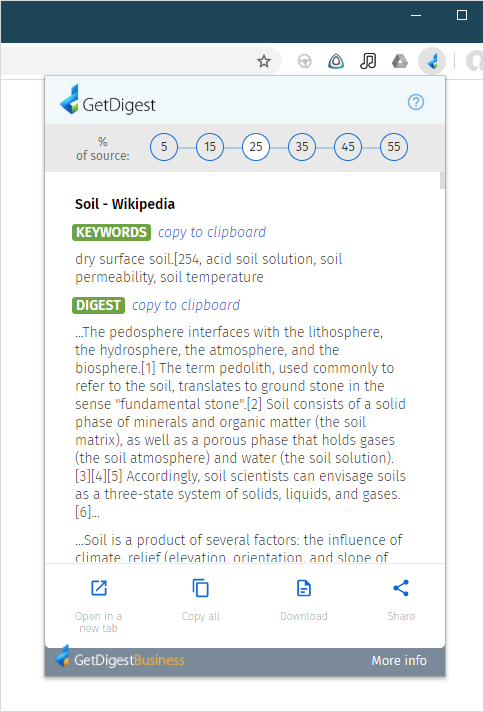Screen dimensions: 484x712
Task: Click the Google Drive extension icon
Action: pos(400,61)
